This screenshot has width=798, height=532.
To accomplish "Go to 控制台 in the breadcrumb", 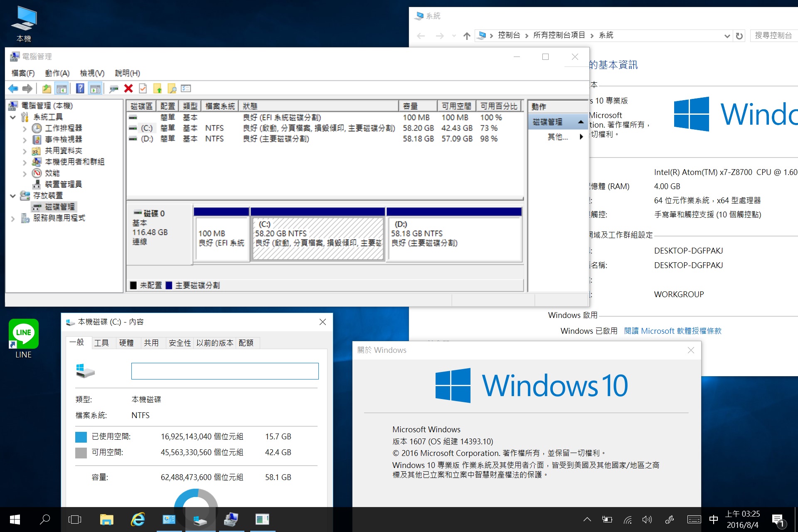I will pyautogui.click(x=509, y=35).
